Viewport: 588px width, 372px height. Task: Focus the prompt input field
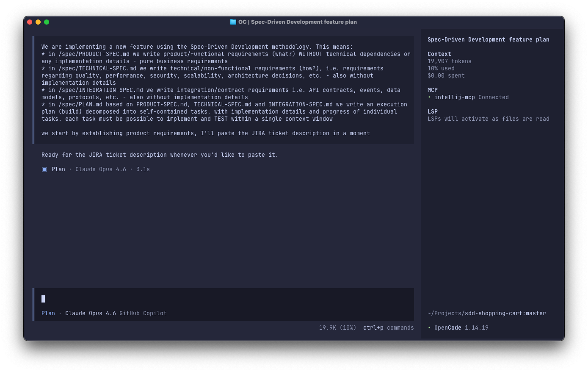(224, 299)
